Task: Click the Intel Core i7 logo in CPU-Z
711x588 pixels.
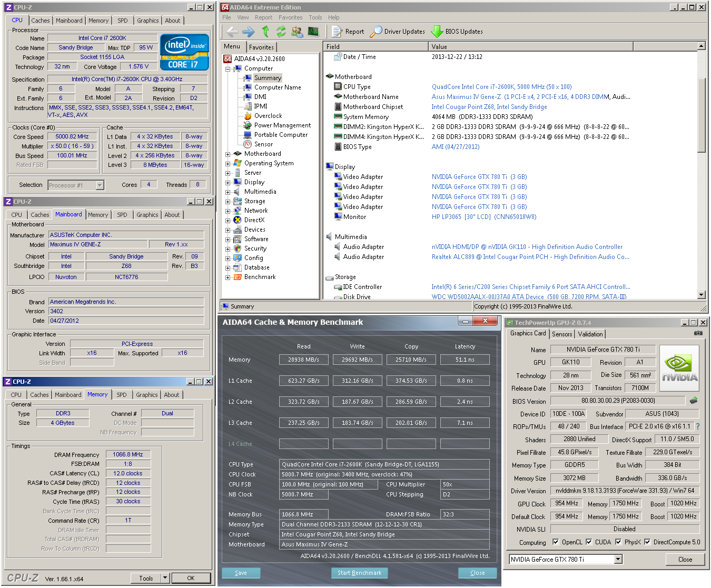Action: point(184,52)
